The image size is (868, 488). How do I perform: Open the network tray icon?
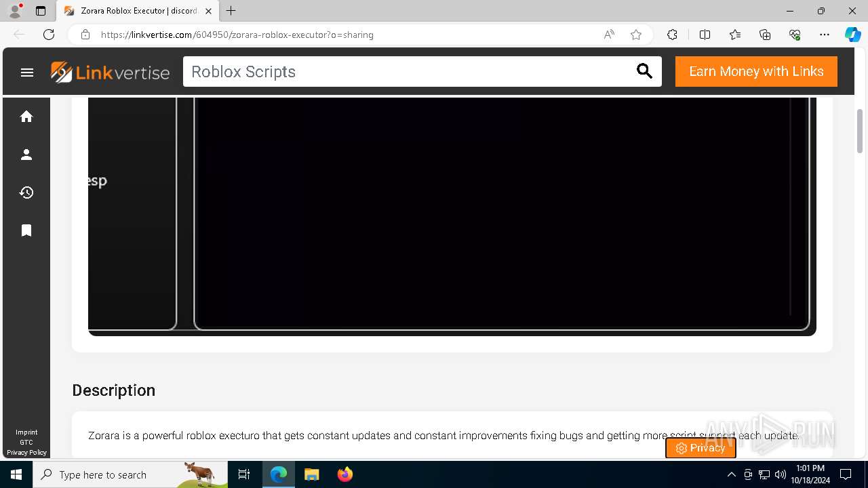point(764,474)
